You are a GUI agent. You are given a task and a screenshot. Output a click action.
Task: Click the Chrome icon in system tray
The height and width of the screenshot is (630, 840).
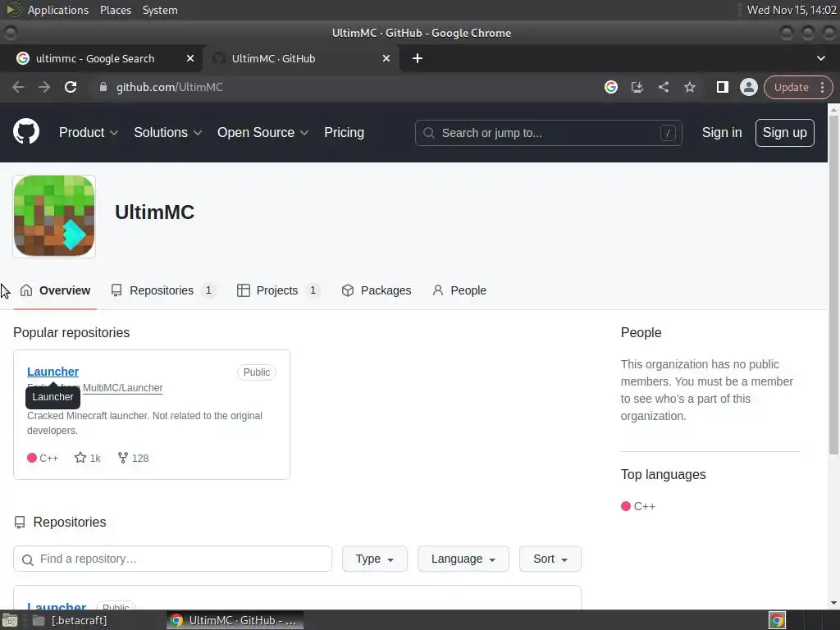coord(777,620)
